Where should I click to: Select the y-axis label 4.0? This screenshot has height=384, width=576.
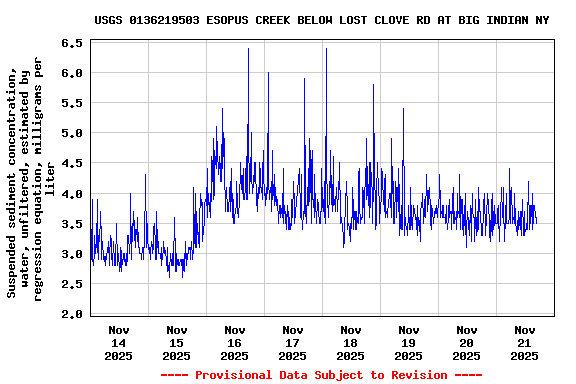click(x=72, y=194)
